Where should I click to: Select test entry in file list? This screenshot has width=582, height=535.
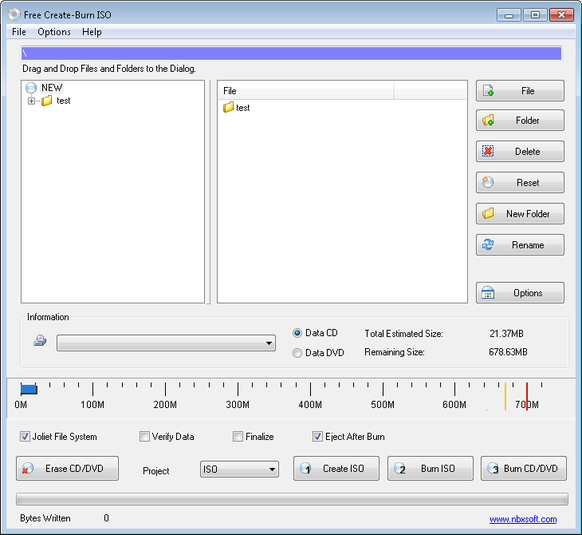click(243, 108)
